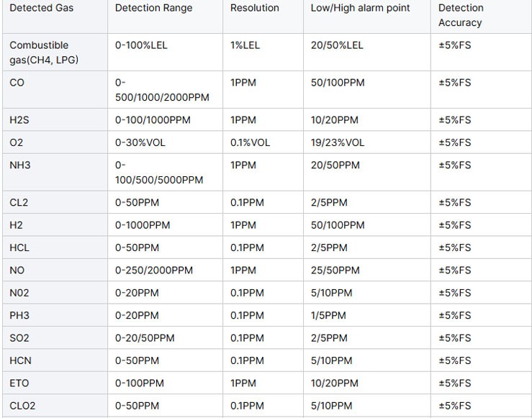Viewport: 532px width, 418px height.
Task: Select the 0-250/2000PPM range for NO
Action: (153, 271)
